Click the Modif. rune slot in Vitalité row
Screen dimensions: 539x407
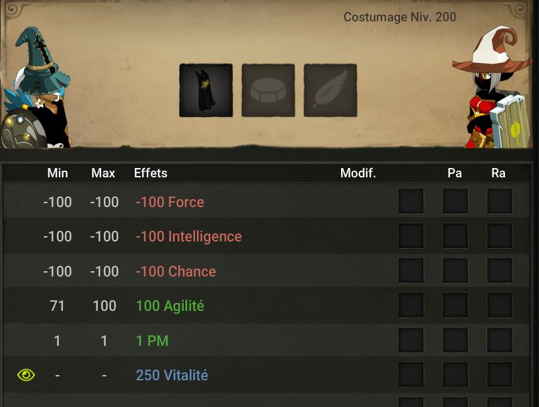[411, 375]
